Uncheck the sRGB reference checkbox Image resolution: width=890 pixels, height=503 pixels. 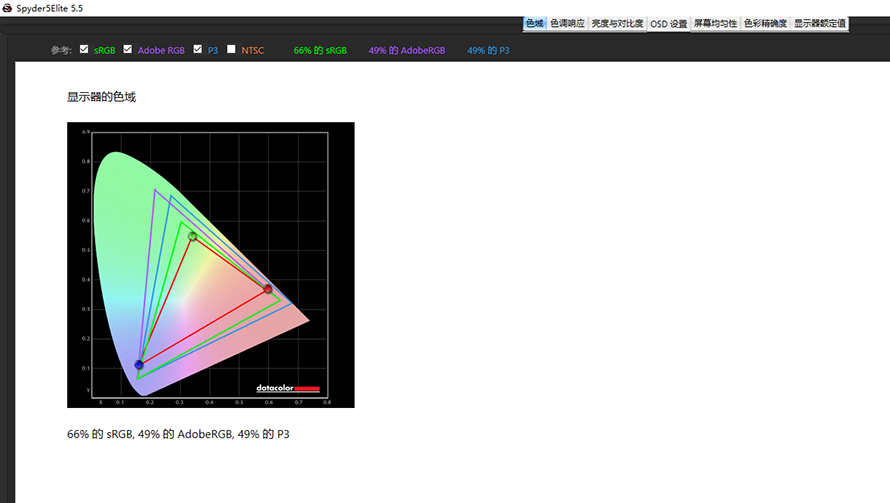tap(84, 49)
